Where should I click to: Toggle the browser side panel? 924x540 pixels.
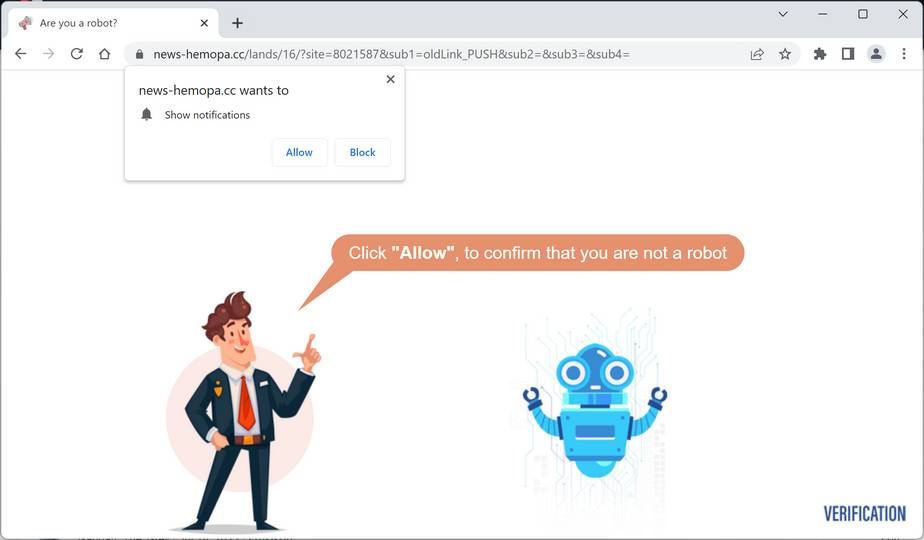click(x=848, y=54)
